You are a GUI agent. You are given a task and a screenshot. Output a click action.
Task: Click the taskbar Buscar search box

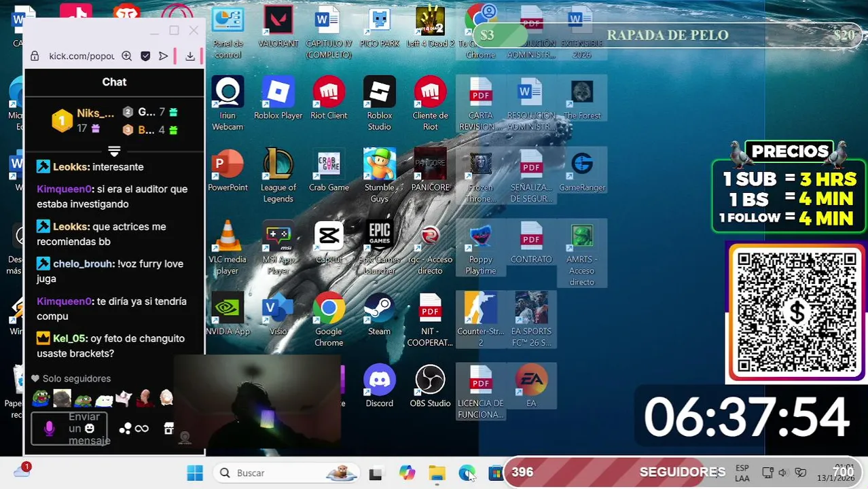point(287,473)
